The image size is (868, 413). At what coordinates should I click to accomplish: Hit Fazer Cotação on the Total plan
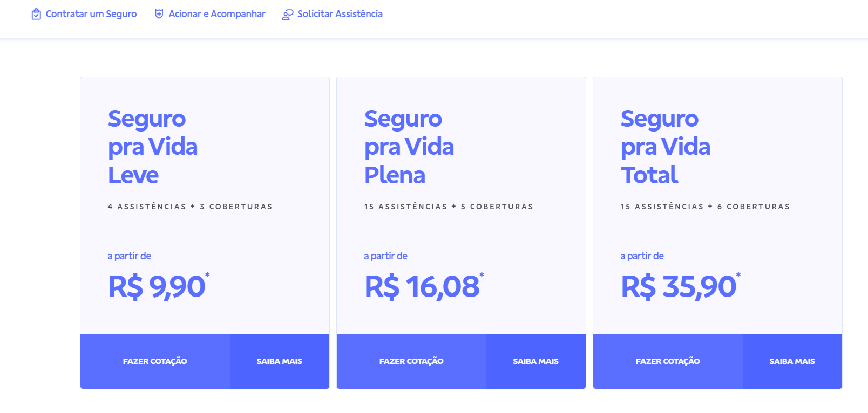click(668, 361)
